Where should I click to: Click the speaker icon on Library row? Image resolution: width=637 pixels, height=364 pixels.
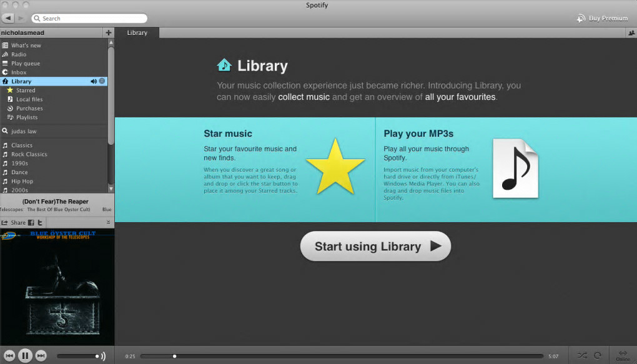[x=94, y=81]
